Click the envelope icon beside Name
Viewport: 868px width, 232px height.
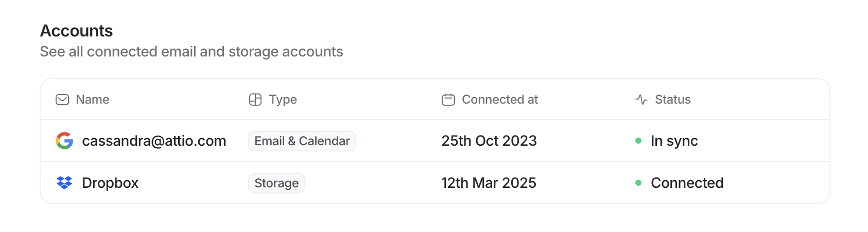coord(62,99)
